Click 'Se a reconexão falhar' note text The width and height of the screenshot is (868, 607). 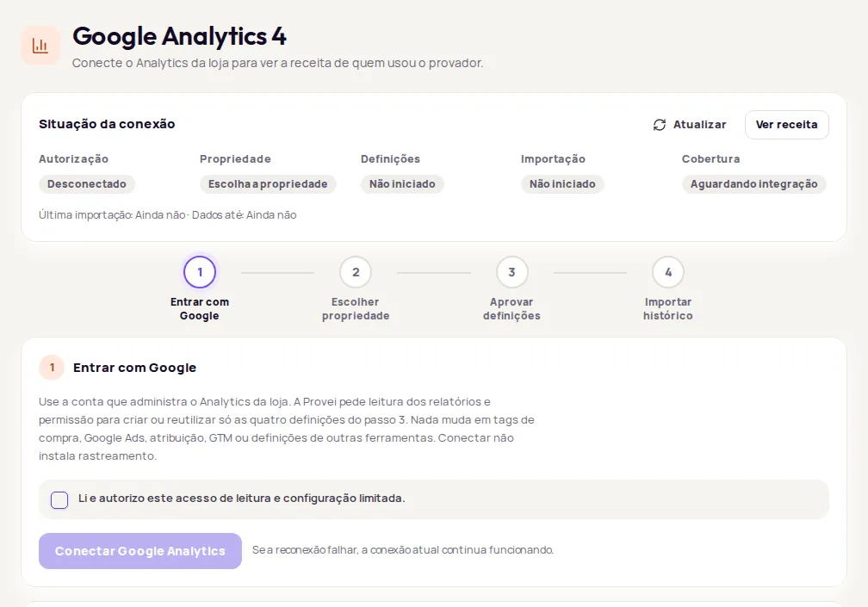pyautogui.click(x=403, y=550)
